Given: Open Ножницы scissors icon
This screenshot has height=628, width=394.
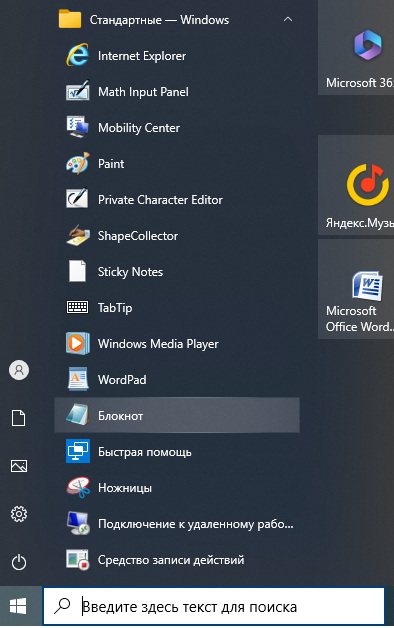Looking at the screenshot, I should 77,487.
